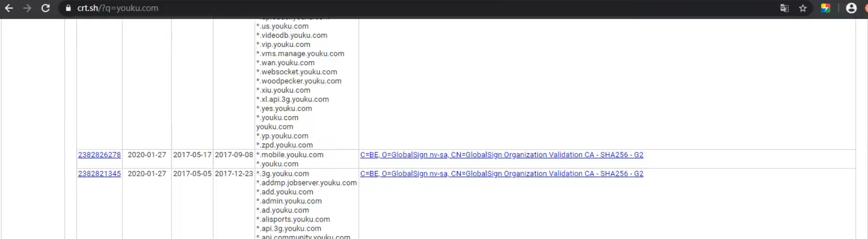Open GlobalSign issuer link in the 2382821345 row
This screenshot has width=868, height=239.
pos(501,174)
